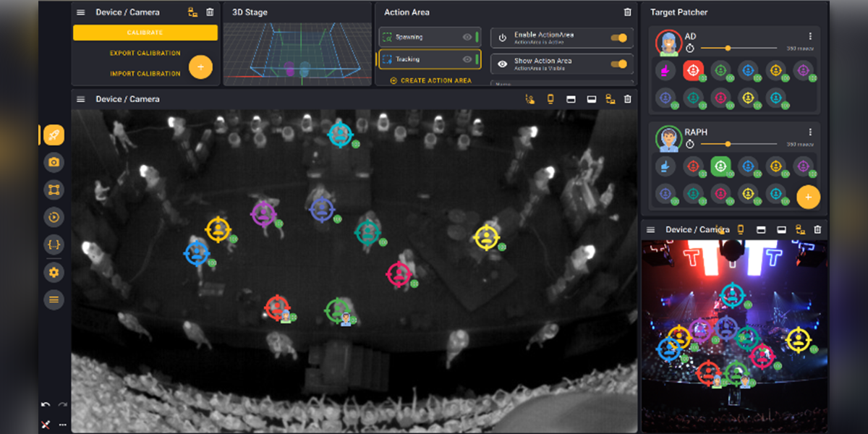Open hamburger menu of top Device / Camera panel
The height and width of the screenshot is (434, 868).
pos(81,12)
